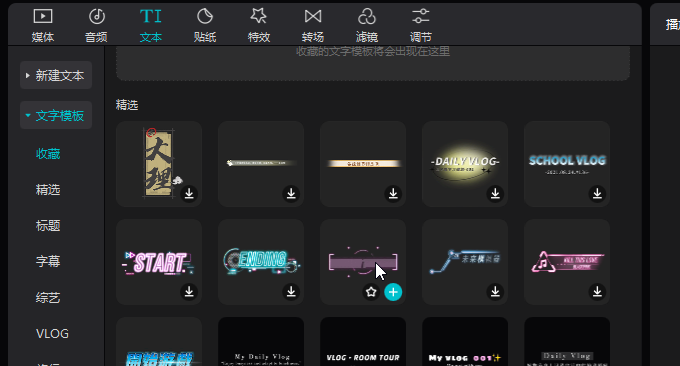Download the beige banner text template
The height and width of the screenshot is (366, 680).
[393, 193]
